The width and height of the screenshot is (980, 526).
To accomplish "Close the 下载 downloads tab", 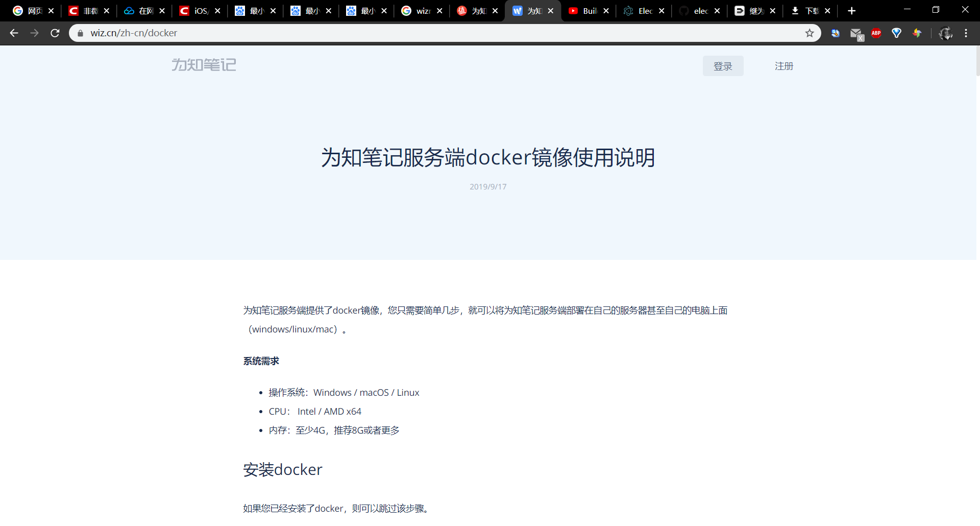I will (x=827, y=11).
